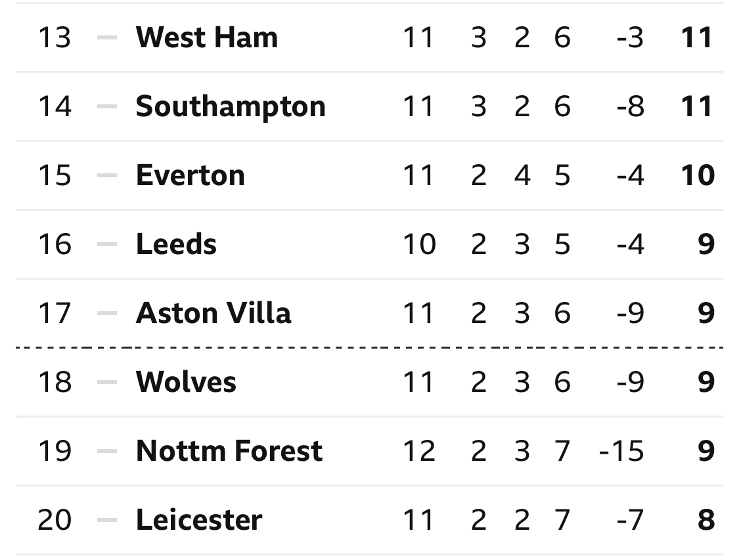739x560 pixels.
Task: Open the Southampton team link
Action: pyautogui.click(x=231, y=106)
